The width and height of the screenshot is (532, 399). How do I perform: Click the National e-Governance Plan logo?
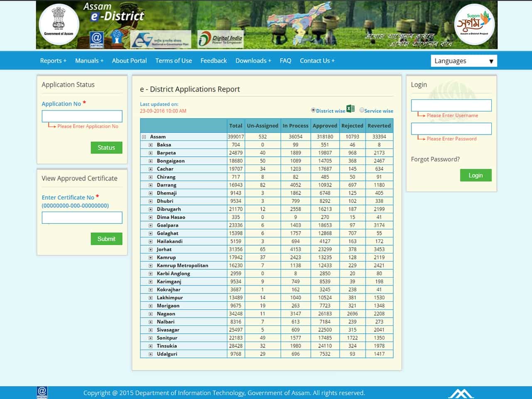click(x=160, y=40)
